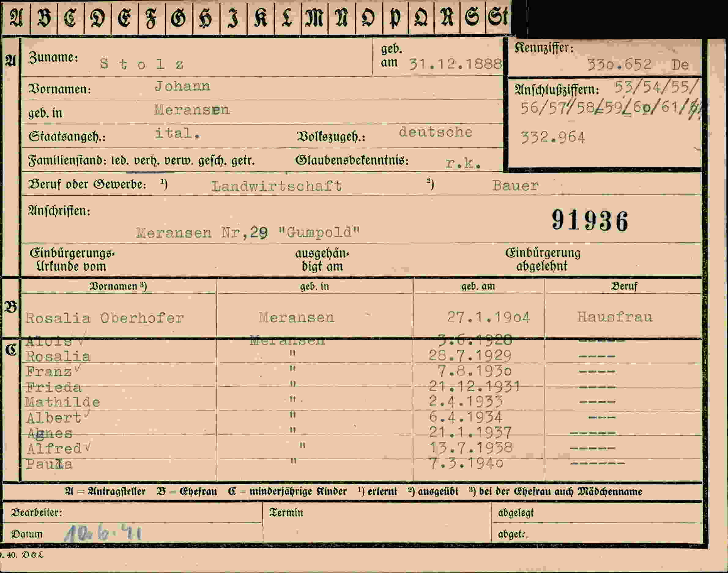Select the religion value 'r.k.'
The height and width of the screenshot is (573, 728).
pyautogui.click(x=463, y=163)
